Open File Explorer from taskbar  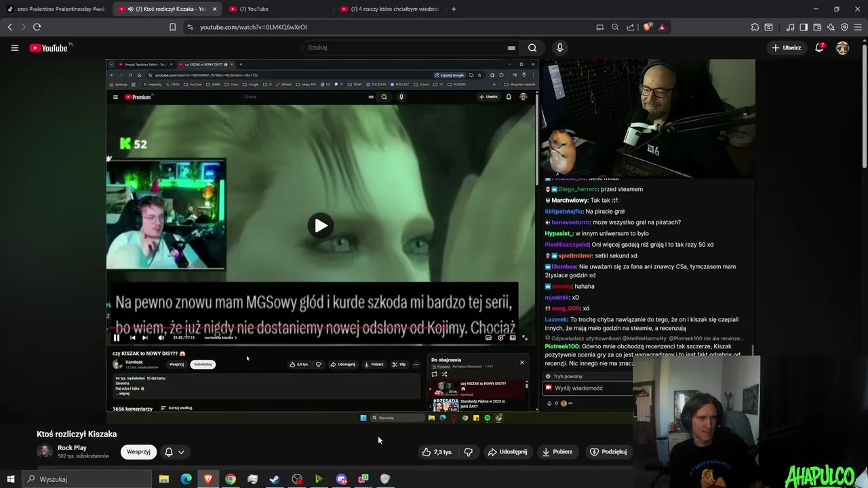pyautogui.click(x=163, y=479)
